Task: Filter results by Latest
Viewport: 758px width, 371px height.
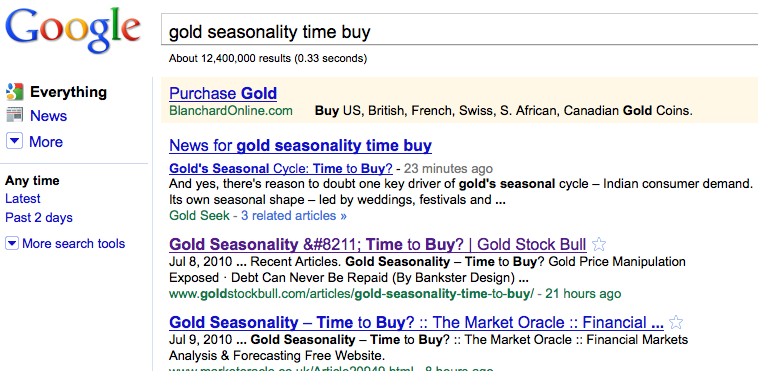Action: (x=23, y=199)
